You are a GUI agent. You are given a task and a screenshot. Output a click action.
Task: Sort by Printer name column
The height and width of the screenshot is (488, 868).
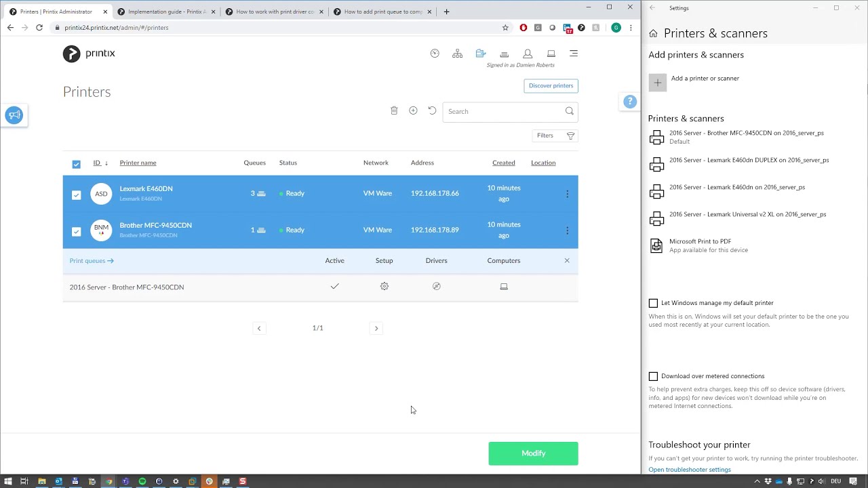[x=138, y=163]
